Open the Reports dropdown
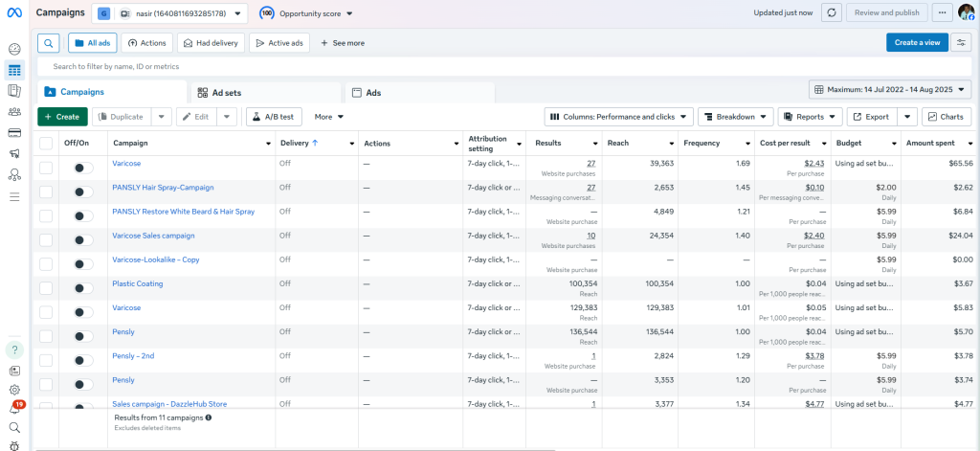 [x=811, y=117]
